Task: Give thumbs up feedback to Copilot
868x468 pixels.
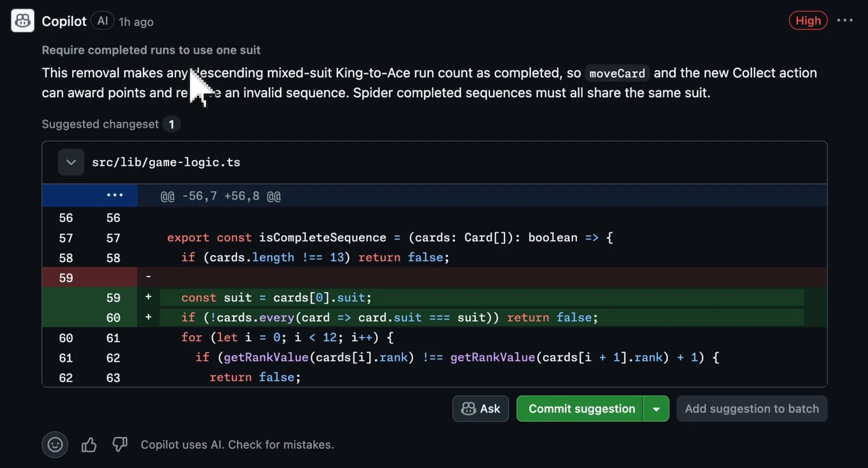Action: tap(89, 445)
